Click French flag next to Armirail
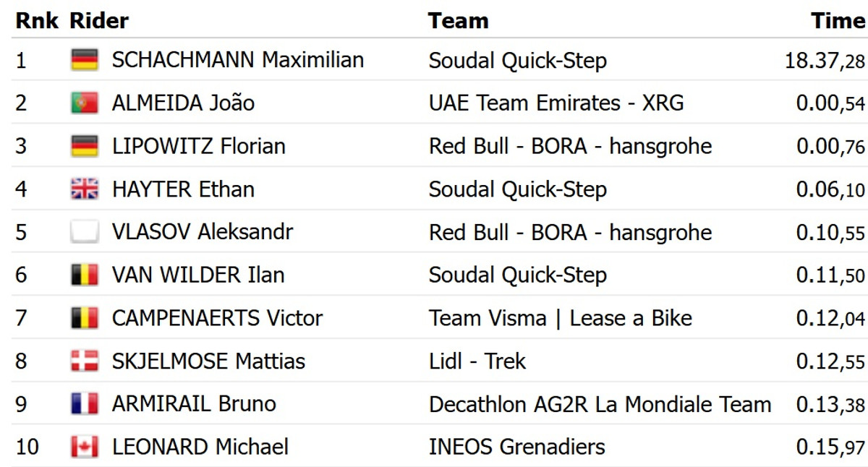 (85, 403)
